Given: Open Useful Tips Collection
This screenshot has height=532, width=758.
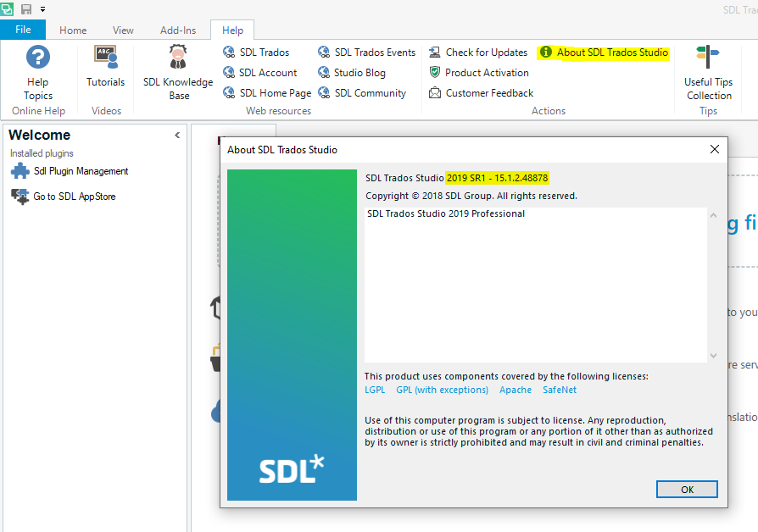Looking at the screenshot, I should 709,73.
